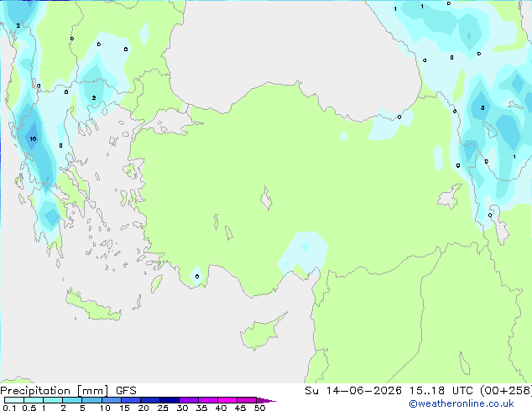Click the forecast date "Su 14-06-2026 15..18 UTC"
Screen dimensions: 532x411
tap(389, 391)
